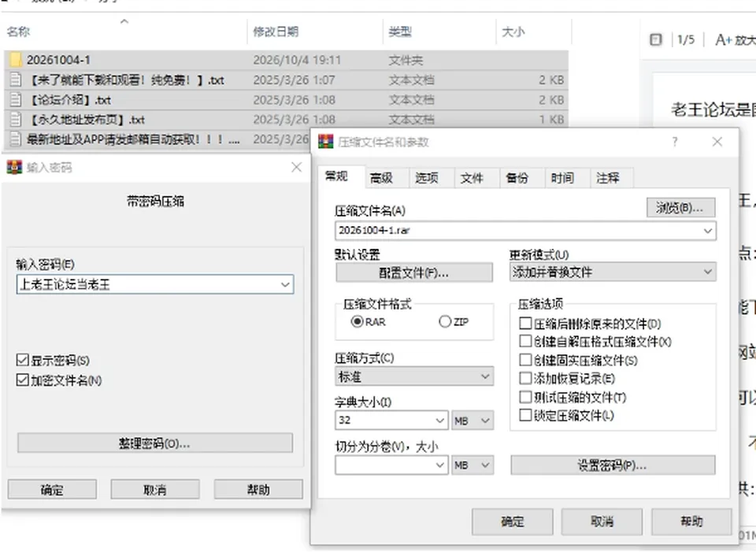Viewport: 756px width, 552px height.
Task: Click the 浏览(B)... button
Action: tap(680, 208)
